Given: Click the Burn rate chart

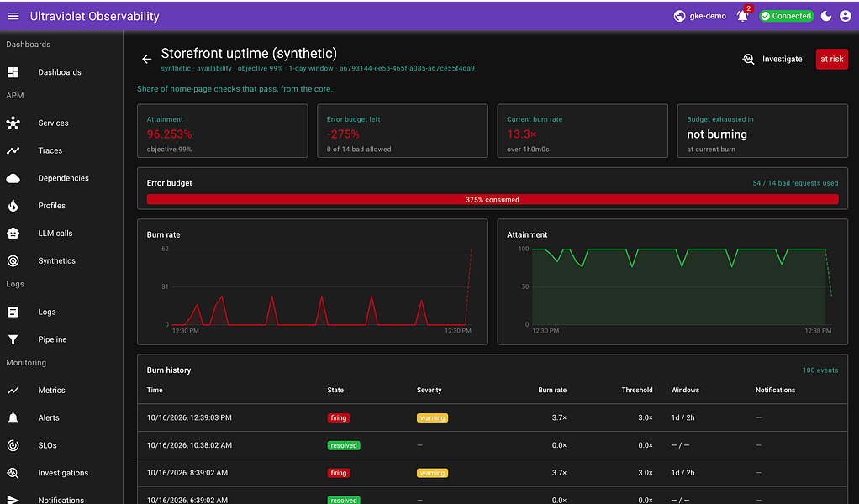Looking at the screenshot, I should click(313, 282).
